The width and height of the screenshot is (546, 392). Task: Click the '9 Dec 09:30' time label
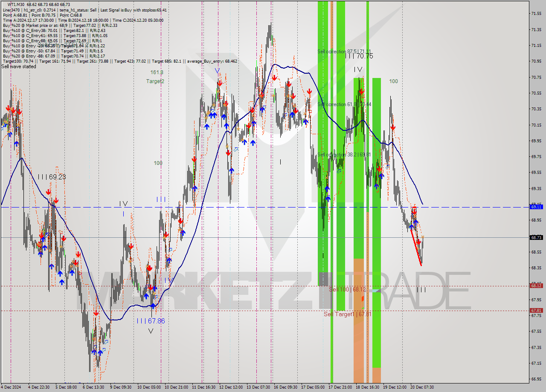click(x=121, y=387)
